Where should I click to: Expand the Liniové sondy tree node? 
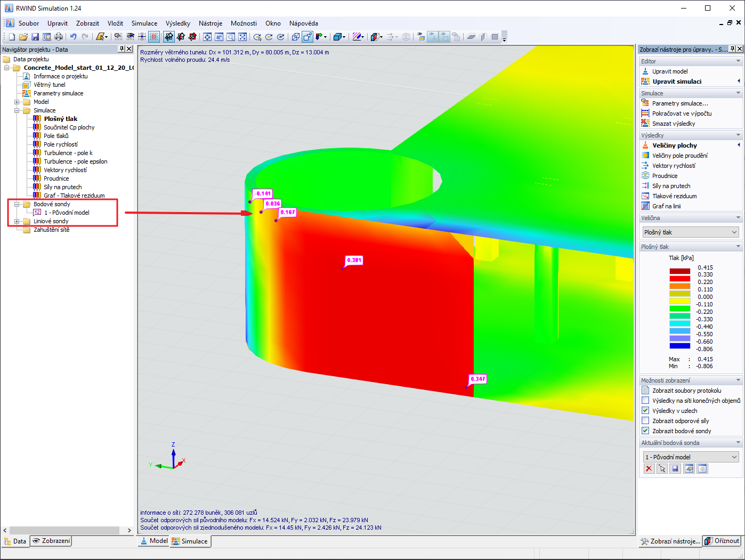[17, 221]
